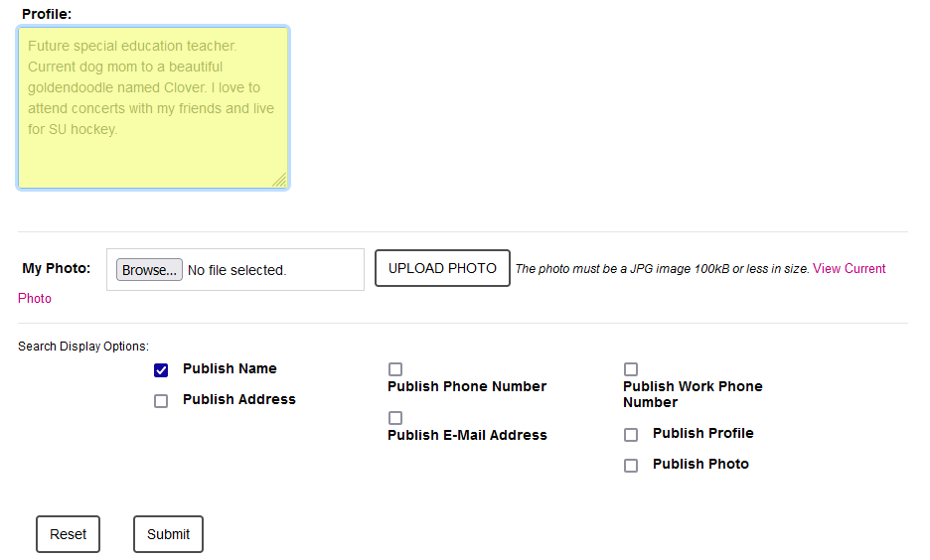The height and width of the screenshot is (560, 930).
Task: Grab the Profile text area resize handle
Action: (x=279, y=180)
